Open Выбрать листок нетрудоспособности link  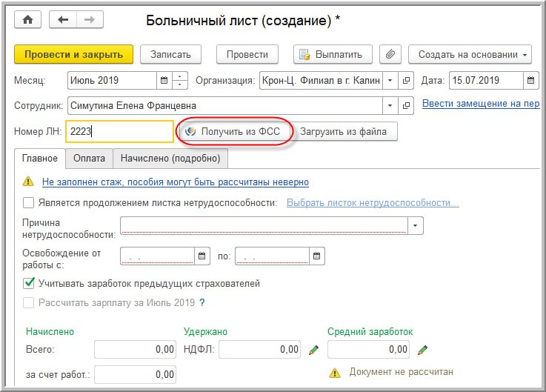373,203
